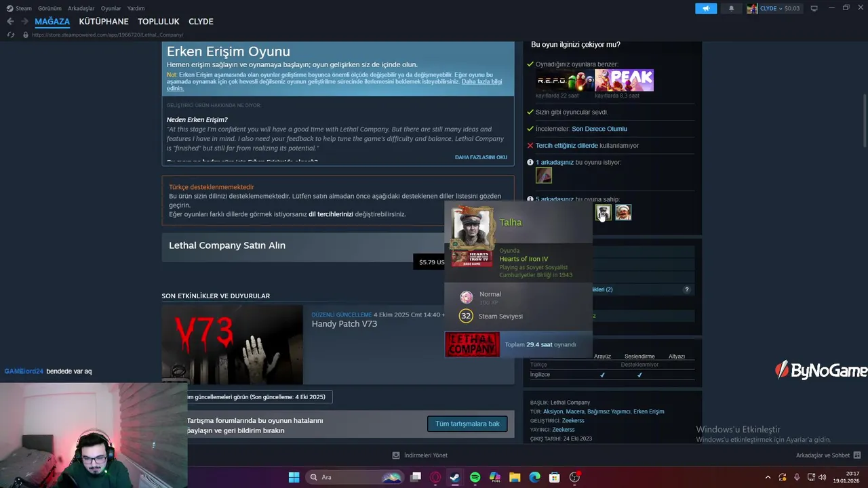
Task: Open 'Arkadaşlar ve Sohbet' friends chat
Action: [x=828, y=455]
